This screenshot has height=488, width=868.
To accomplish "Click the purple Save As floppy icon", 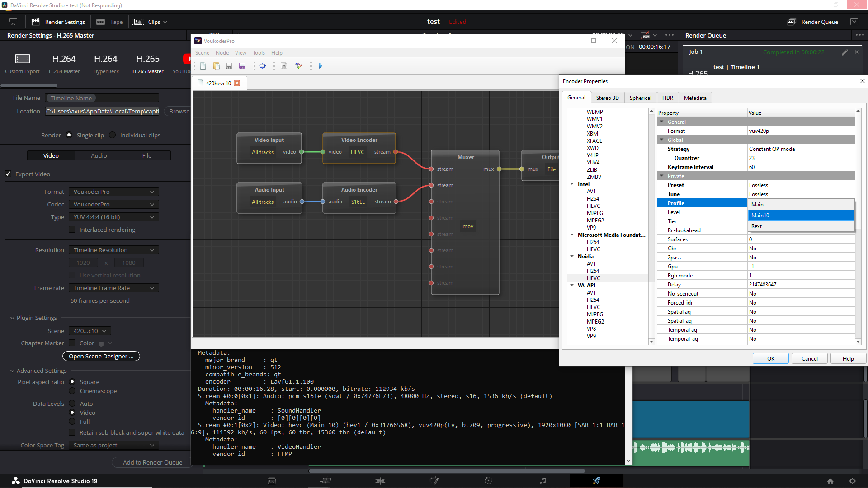I will (x=242, y=66).
